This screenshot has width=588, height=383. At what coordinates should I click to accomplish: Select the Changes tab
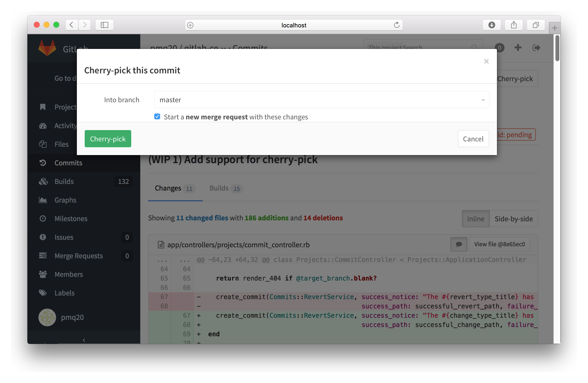(x=168, y=188)
